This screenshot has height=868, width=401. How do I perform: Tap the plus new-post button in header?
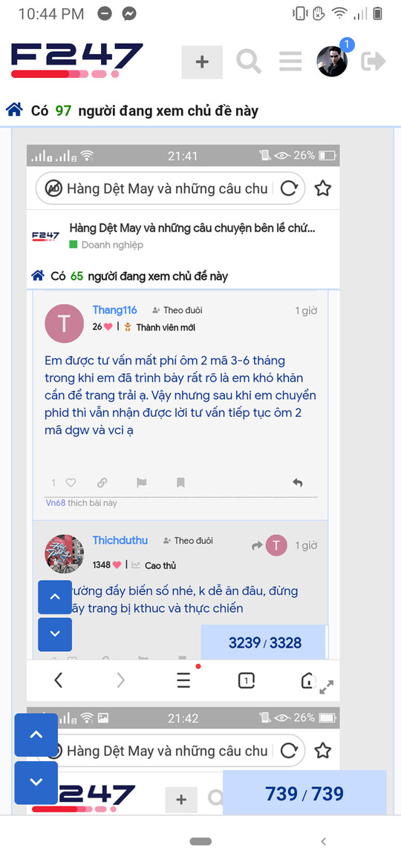202,62
